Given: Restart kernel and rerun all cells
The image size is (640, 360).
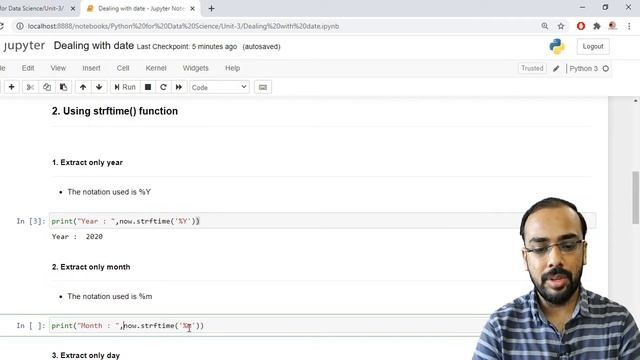Looking at the screenshot, I should pos(179,87).
